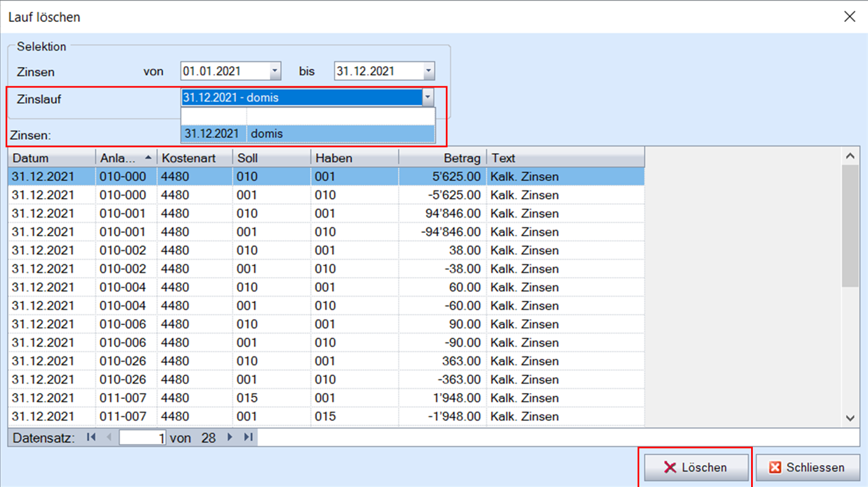Go to previous record in navigator
The image size is (868, 487).
click(109, 437)
